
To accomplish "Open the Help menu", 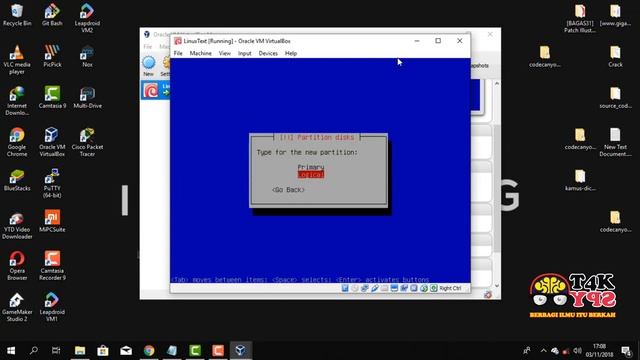I will coord(291,53).
